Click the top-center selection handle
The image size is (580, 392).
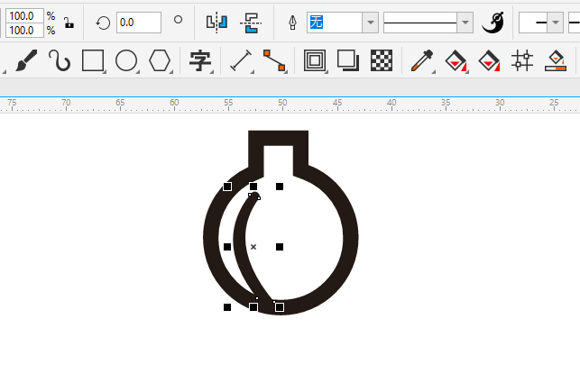(x=253, y=187)
